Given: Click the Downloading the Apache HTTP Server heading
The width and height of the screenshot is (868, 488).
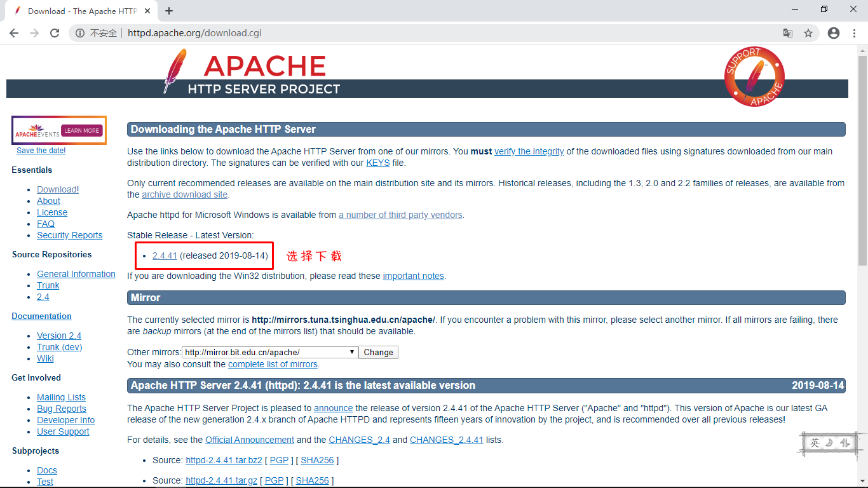Looking at the screenshot, I should (x=486, y=129).
